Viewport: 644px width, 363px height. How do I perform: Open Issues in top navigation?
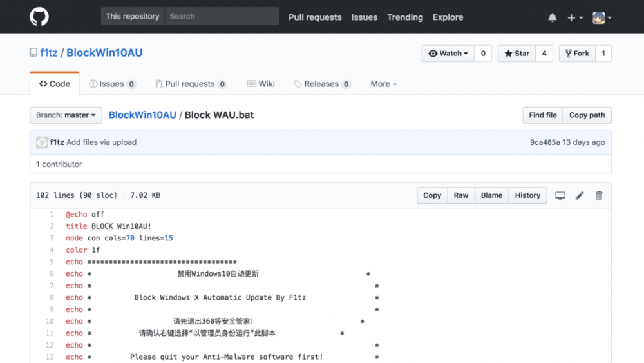point(365,17)
